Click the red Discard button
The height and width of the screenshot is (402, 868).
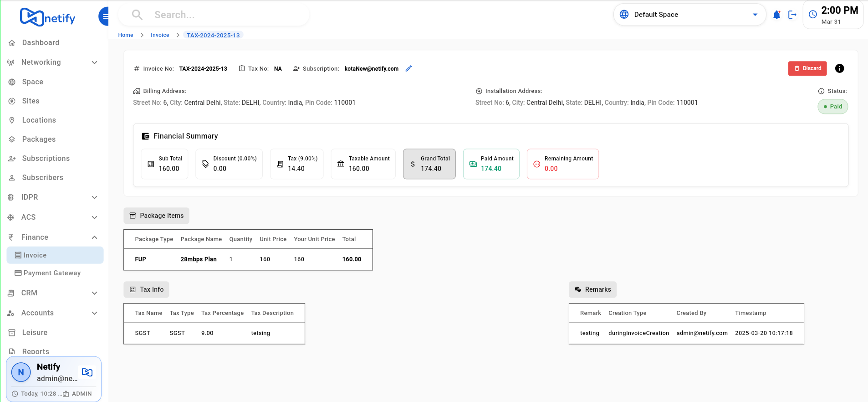click(807, 68)
